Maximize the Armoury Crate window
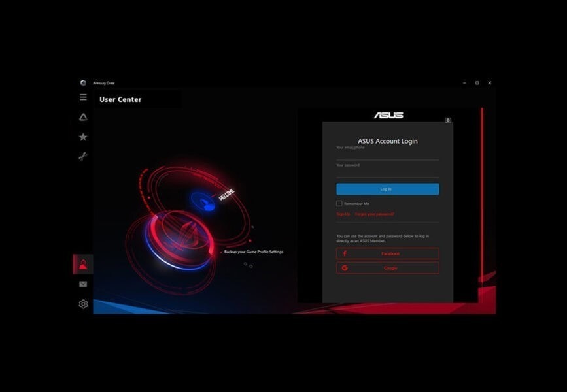 477,83
